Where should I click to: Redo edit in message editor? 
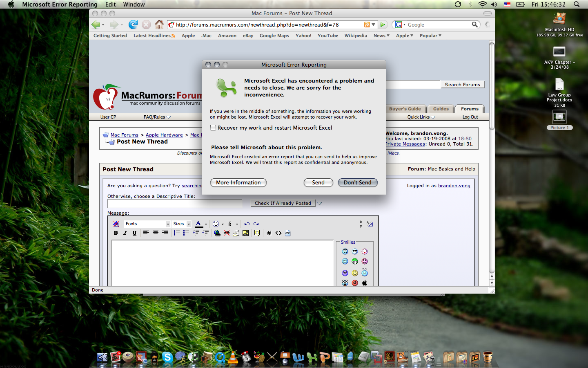[x=256, y=224]
